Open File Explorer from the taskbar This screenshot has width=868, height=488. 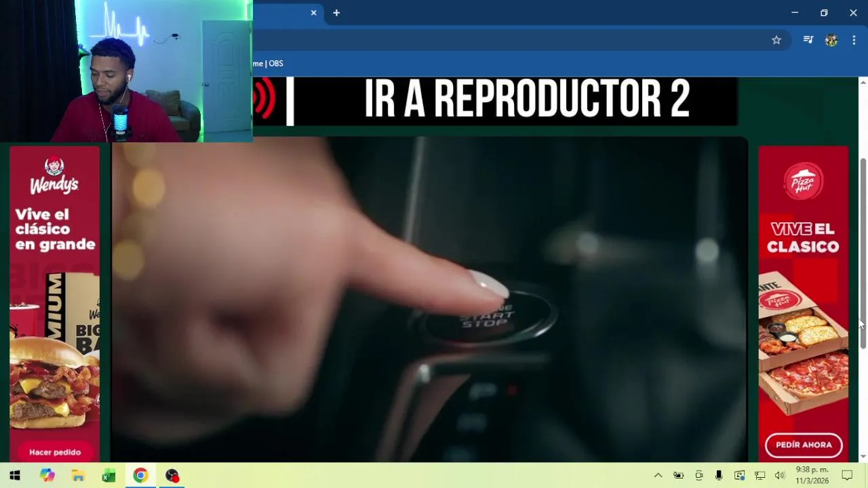pos(78,476)
